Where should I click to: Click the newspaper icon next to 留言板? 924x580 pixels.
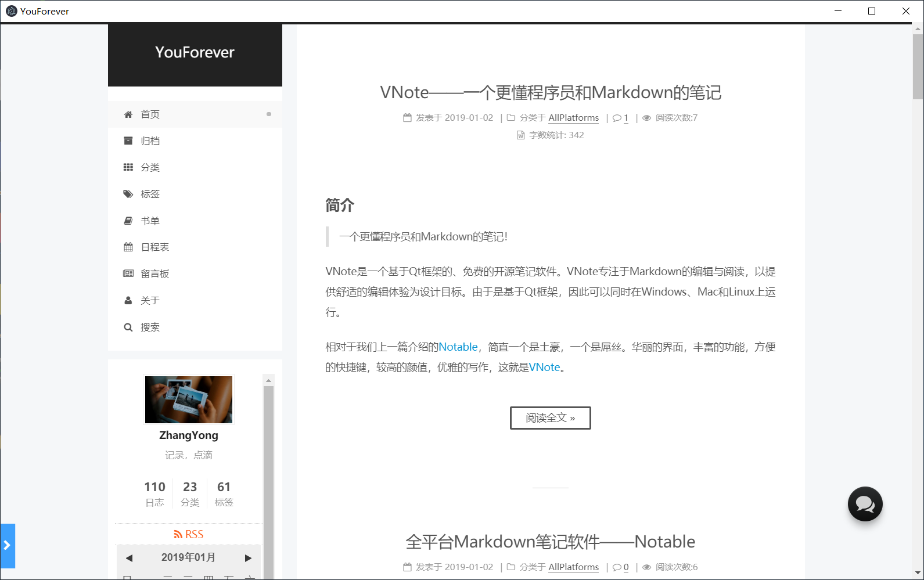[x=128, y=273]
